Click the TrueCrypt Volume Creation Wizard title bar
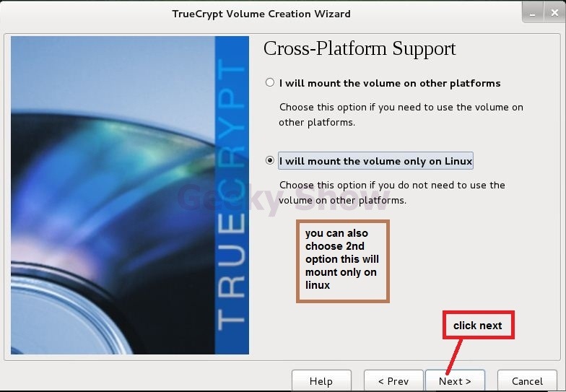Image resolution: width=566 pixels, height=392 pixels. [261, 14]
